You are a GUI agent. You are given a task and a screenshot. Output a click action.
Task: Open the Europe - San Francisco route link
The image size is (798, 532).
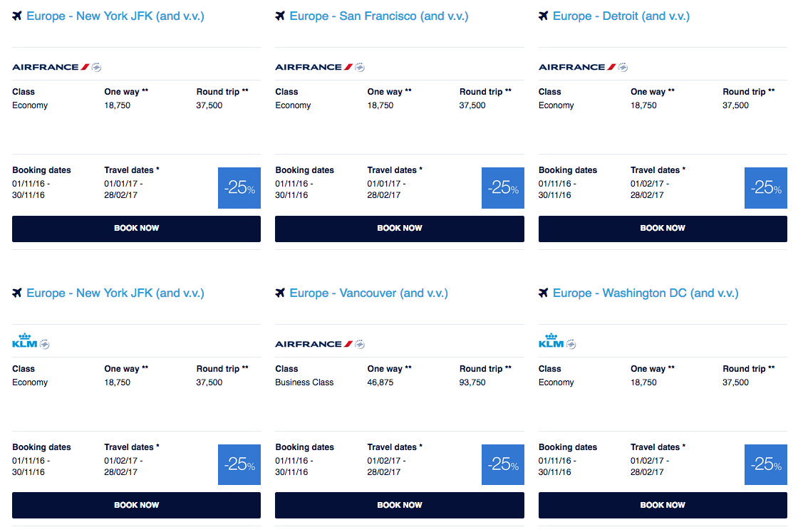click(378, 15)
